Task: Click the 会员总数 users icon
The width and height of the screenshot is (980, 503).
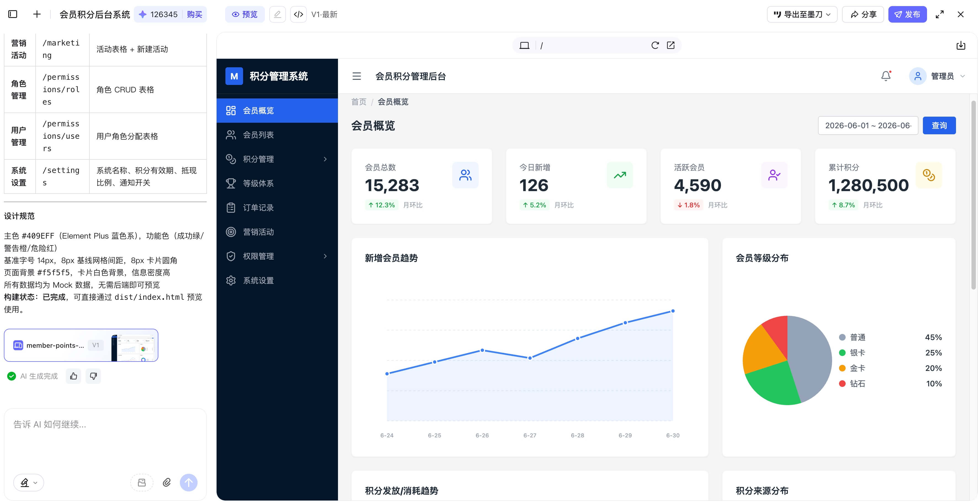Action: click(x=465, y=175)
